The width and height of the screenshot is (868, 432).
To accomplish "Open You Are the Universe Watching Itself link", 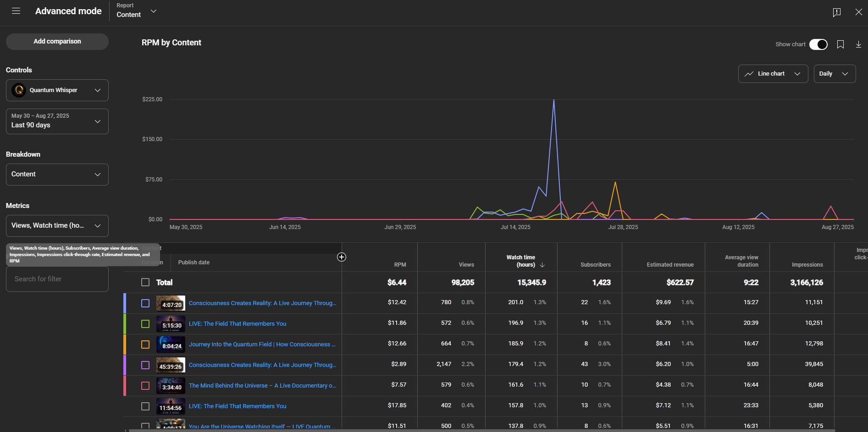I will tap(262, 427).
